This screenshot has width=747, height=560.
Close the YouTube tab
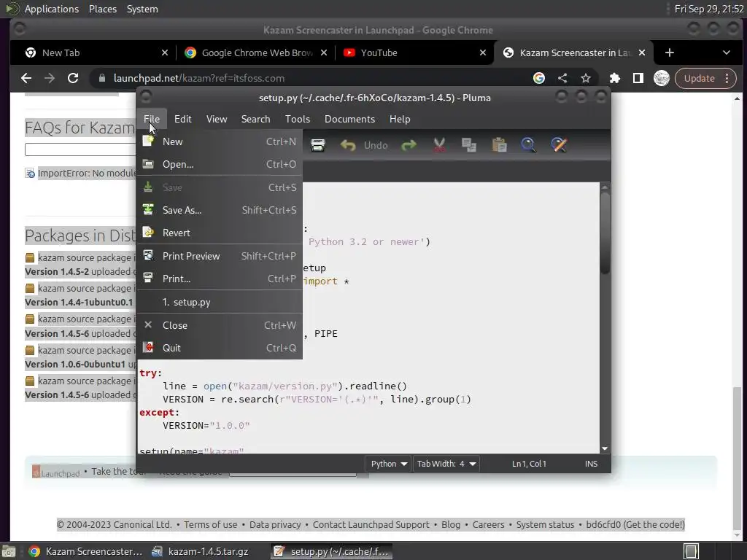click(483, 52)
